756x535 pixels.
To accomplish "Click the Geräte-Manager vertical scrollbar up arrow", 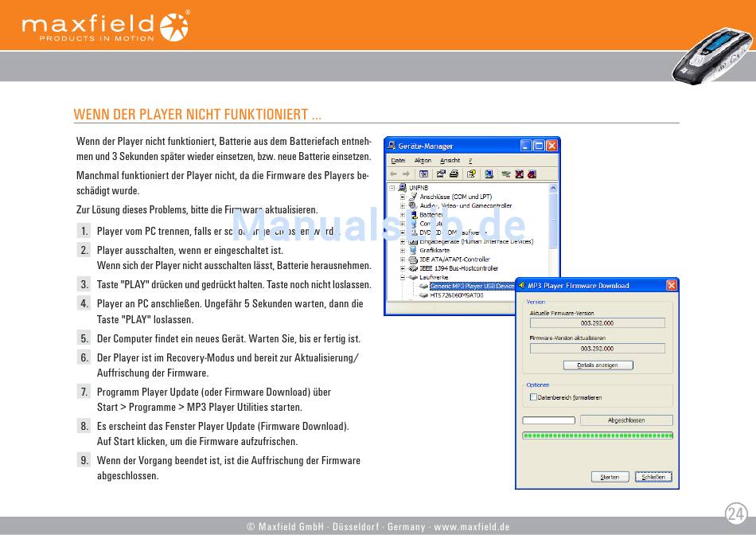I will point(554,188).
